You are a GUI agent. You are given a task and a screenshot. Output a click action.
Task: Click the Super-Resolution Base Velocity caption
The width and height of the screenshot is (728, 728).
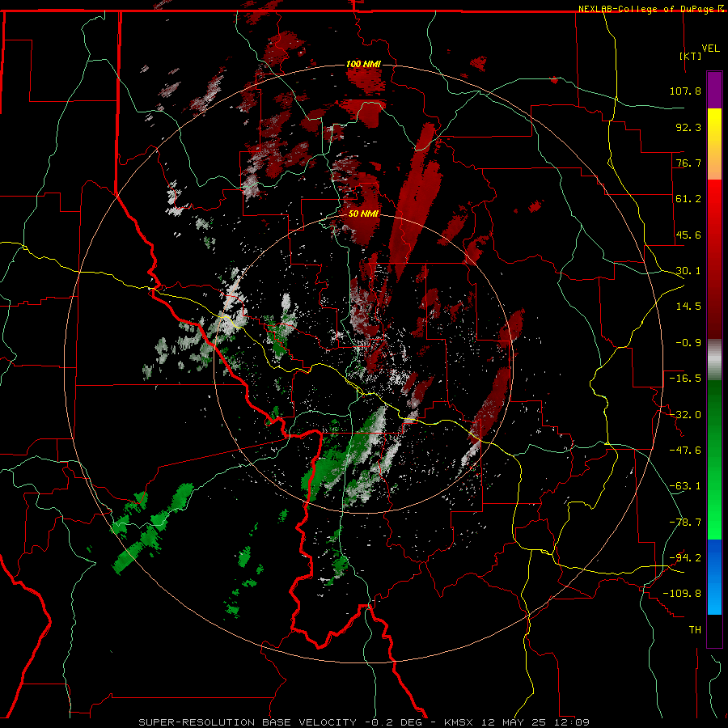click(364, 722)
